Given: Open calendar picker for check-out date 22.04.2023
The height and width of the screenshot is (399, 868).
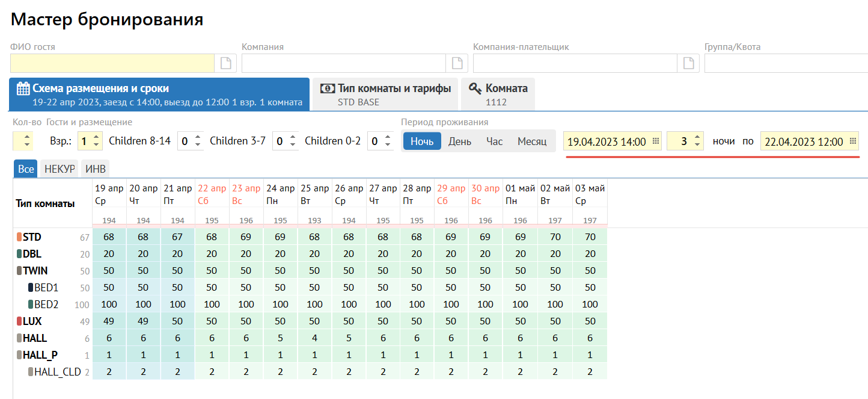Looking at the screenshot, I should click(x=852, y=141).
